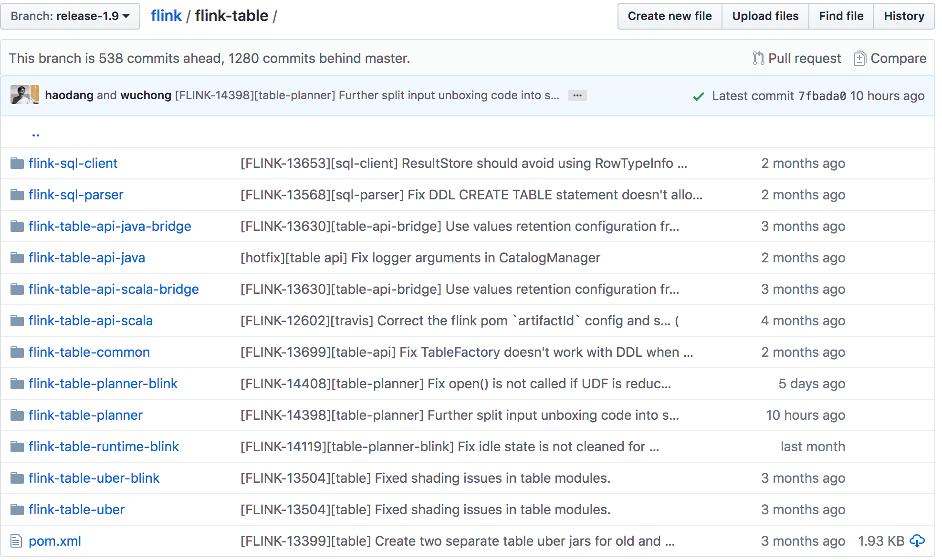Open the FLINK-14398 commit in the header bar
Screen dimensions: 942x560
coord(367,95)
